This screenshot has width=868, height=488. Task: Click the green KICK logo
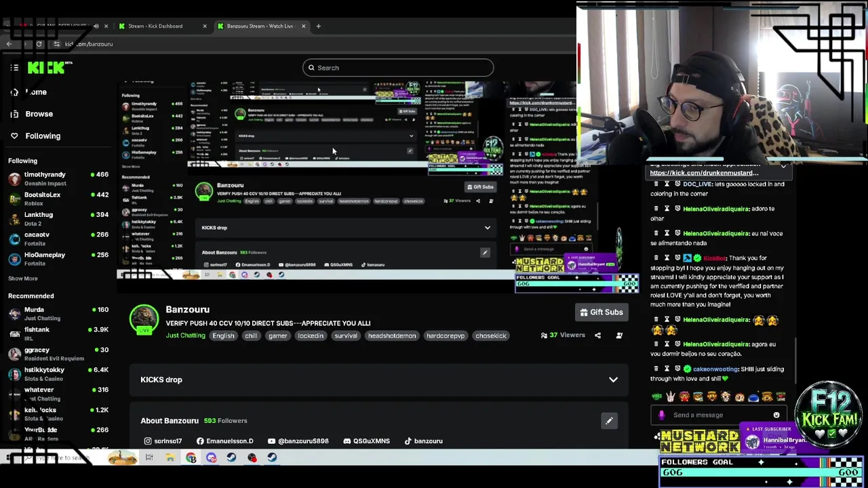coord(46,68)
